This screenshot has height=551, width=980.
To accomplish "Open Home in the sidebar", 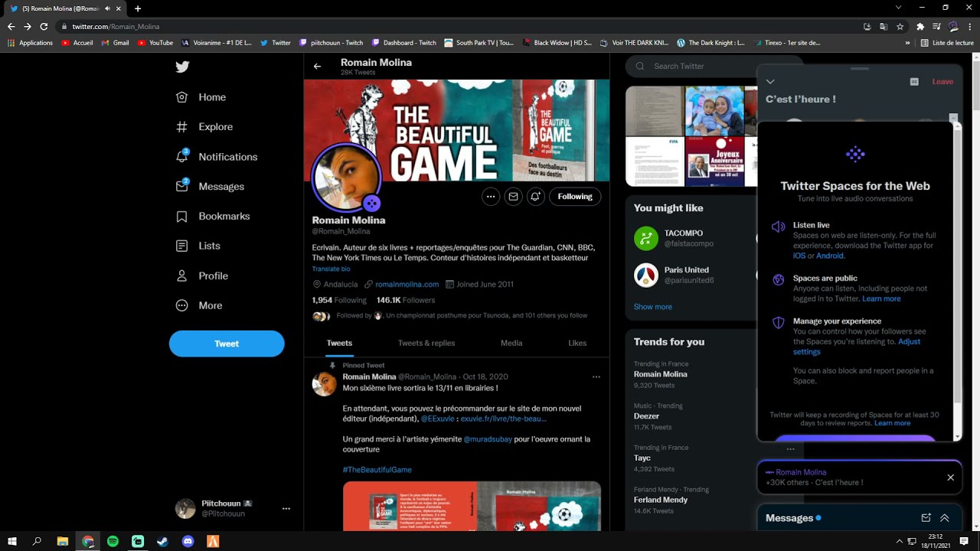I will (x=201, y=97).
